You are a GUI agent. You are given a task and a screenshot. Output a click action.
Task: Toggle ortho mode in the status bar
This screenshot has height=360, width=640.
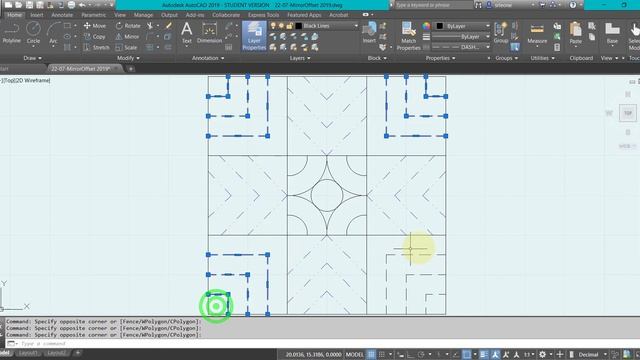click(x=410, y=354)
